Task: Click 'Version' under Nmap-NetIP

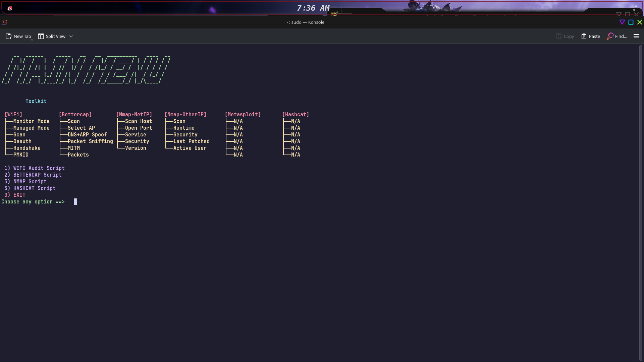Action: click(136, 148)
